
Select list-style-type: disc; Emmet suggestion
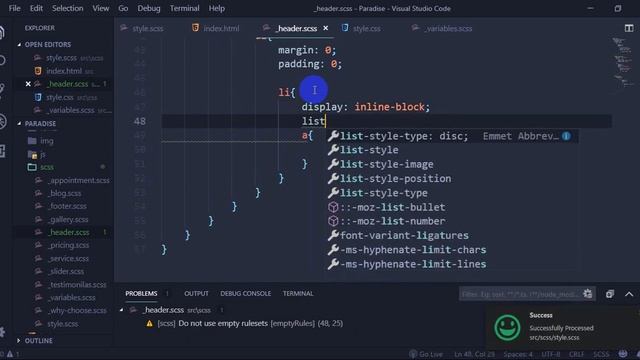pos(452,136)
